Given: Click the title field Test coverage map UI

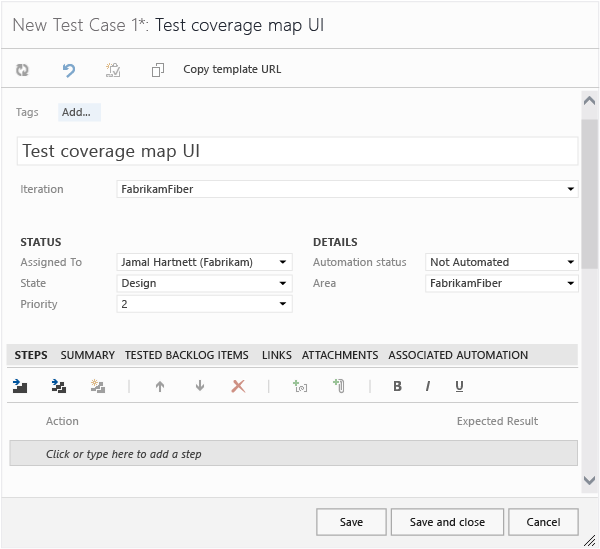Looking at the screenshot, I should pyautogui.click(x=297, y=151).
